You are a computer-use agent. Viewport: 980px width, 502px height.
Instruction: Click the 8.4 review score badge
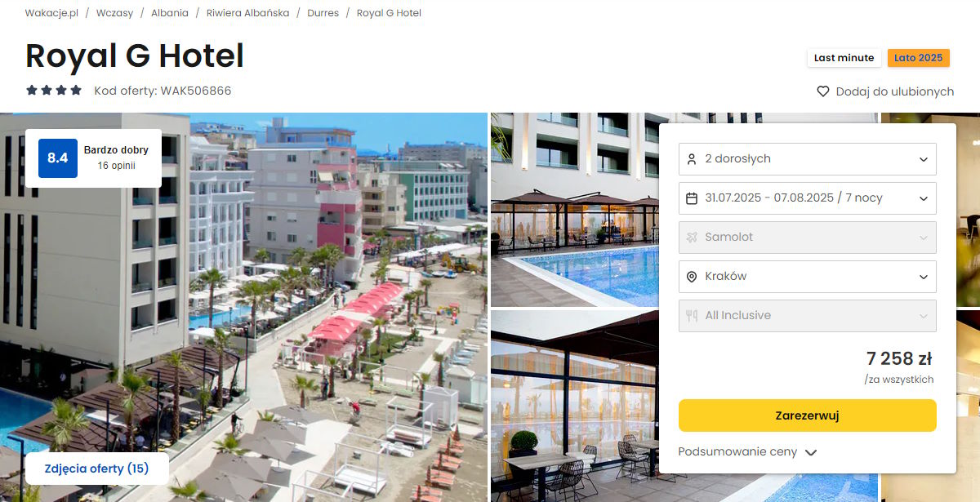(58, 158)
